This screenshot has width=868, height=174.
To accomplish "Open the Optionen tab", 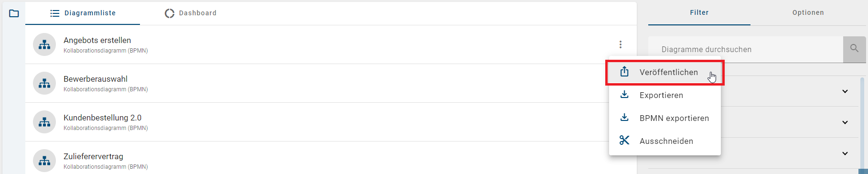I will click(808, 13).
